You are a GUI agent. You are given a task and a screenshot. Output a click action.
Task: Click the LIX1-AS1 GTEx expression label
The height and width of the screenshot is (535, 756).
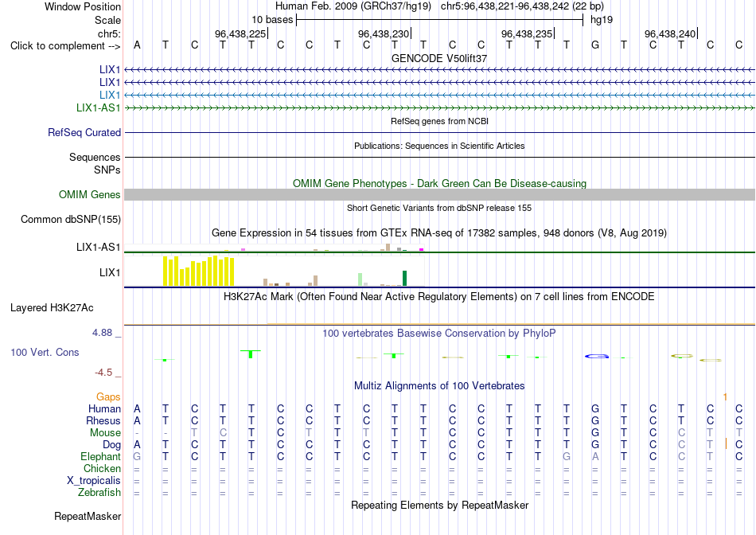pos(99,247)
